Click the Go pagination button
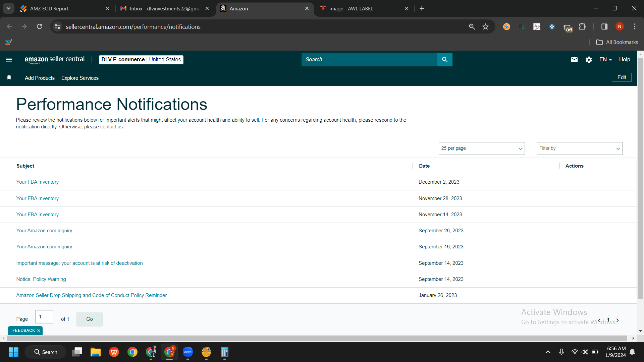The height and width of the screenshot is (362, 644). 90,319
